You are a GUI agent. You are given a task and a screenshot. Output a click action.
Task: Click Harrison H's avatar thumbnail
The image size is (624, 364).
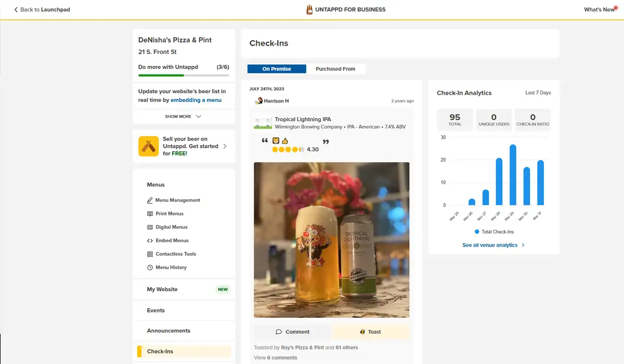pos(258,100)
